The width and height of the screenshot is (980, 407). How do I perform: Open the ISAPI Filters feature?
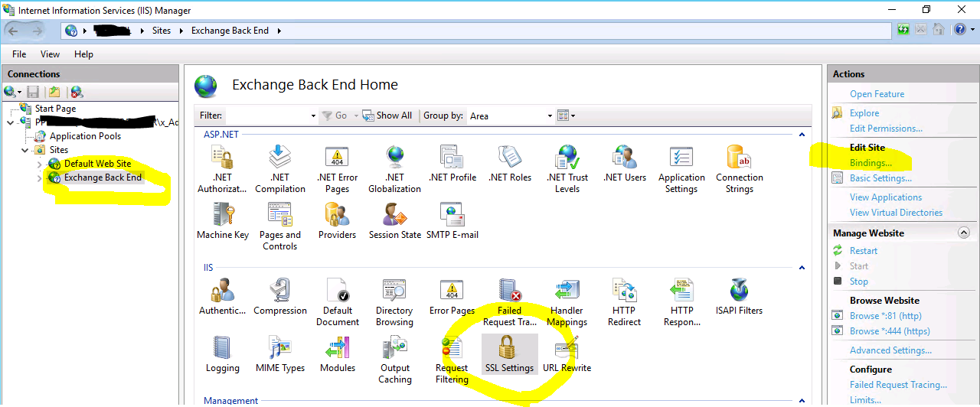(x=740, y=297)
